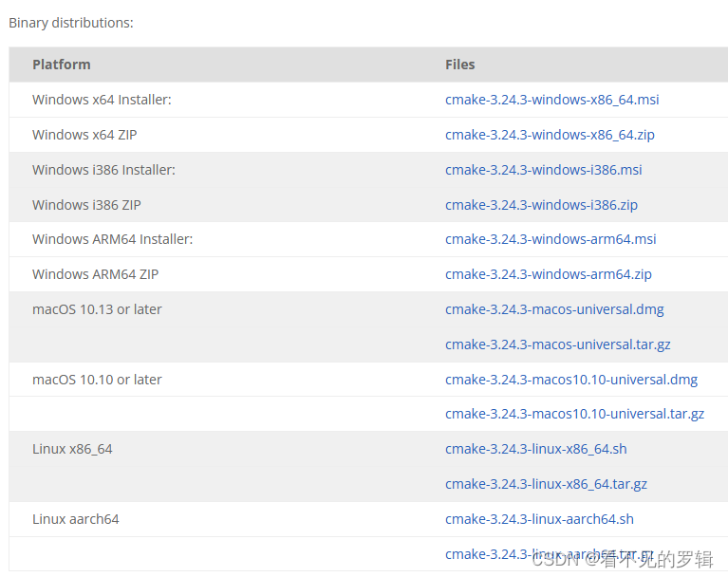Open the cmake-3.24.3-windows-x86_64.zip link
The image size is (728, 577).
(x=550, y=135)
